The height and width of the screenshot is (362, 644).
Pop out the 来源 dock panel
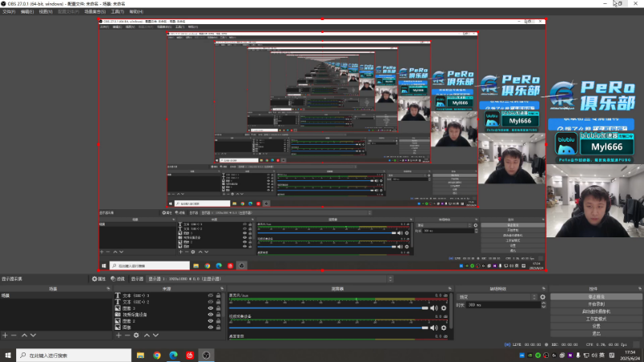[x=222, y=289]
